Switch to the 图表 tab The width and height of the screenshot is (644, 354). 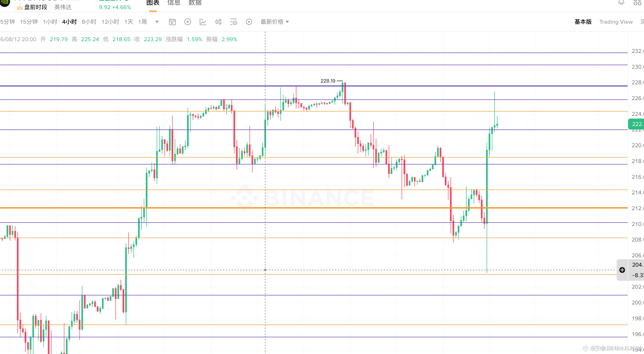coord(153,3)
